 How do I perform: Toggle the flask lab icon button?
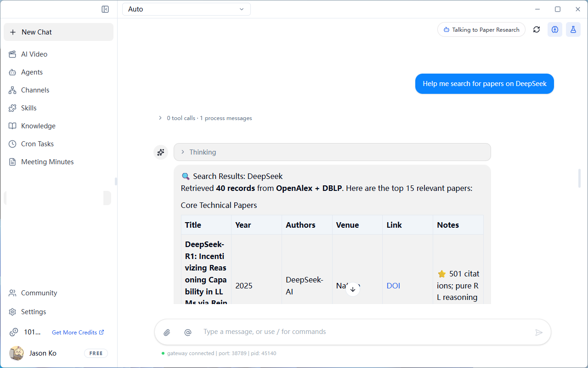click(573, 29)
